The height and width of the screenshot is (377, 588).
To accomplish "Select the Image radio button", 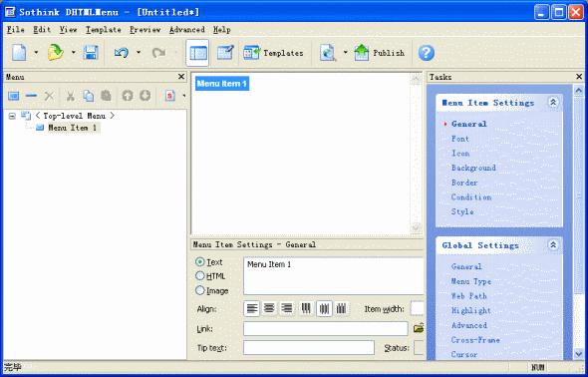I will (x=200, y=290).
